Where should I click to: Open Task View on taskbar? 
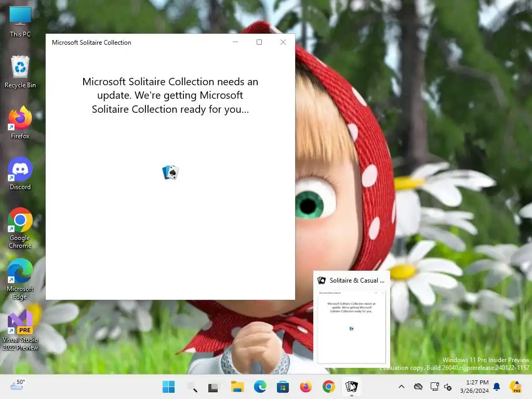point(214,387)
